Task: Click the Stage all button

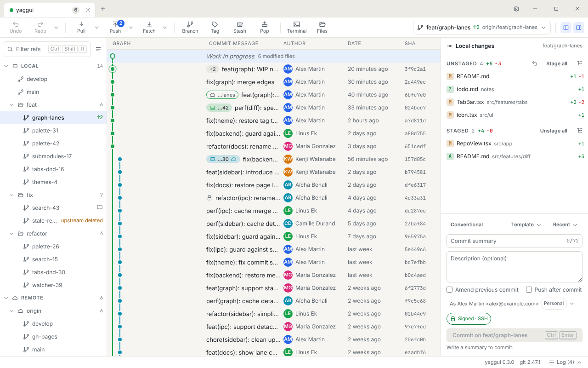Action: coord(556,63)
